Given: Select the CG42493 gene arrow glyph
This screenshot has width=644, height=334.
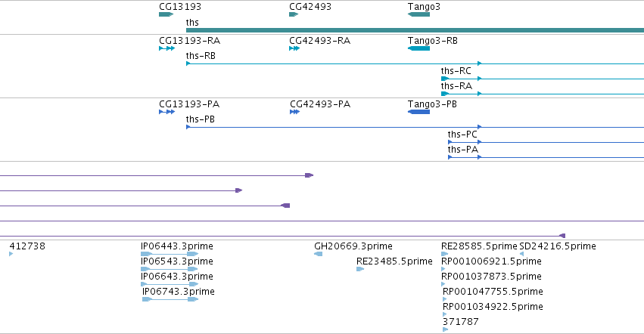Looking at the screenshot, I should coord(294,14).
